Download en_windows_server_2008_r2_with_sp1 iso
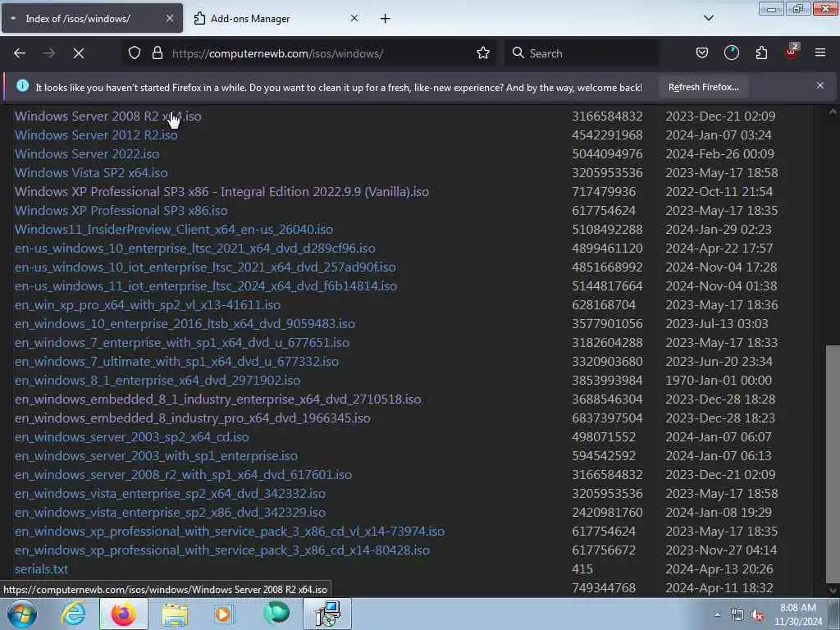 pos(183,475)
